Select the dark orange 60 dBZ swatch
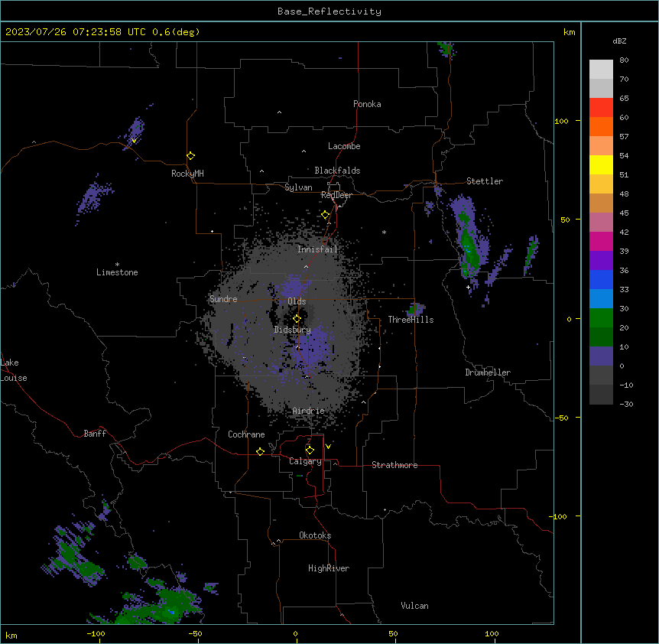 tap(601, 126)
